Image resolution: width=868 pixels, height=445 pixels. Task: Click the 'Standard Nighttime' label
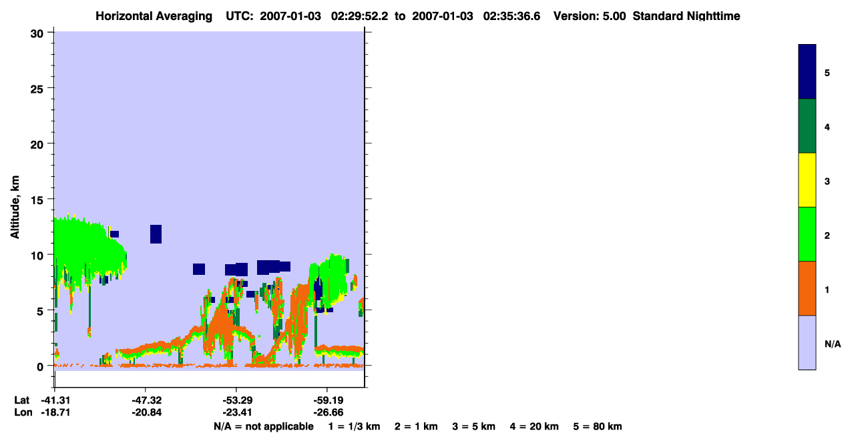686,16
